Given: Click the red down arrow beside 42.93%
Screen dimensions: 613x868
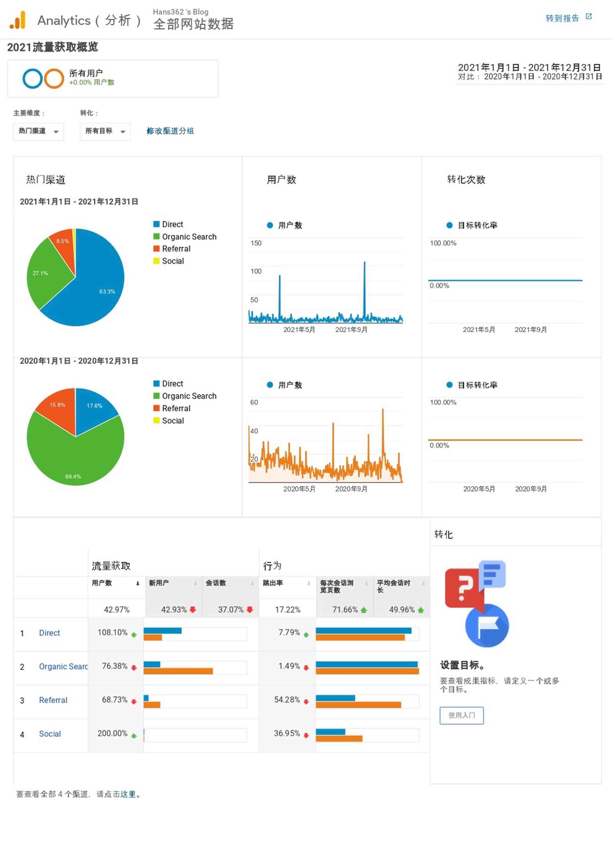Looking at the screenshot, I should pyautogui.click(x=193, y=610).
